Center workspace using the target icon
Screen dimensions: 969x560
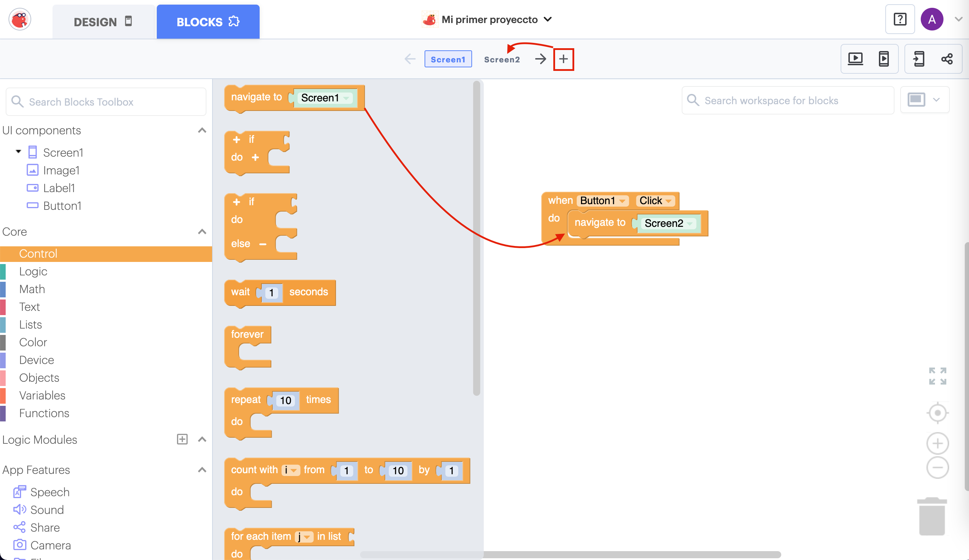click(937, 413)
